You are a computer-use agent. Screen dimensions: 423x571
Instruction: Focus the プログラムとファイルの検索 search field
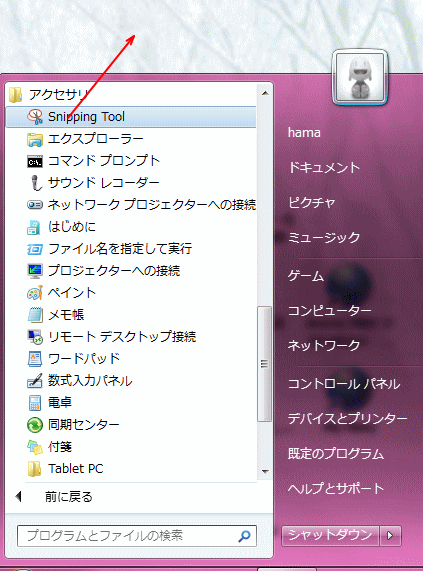coord(137,536)
